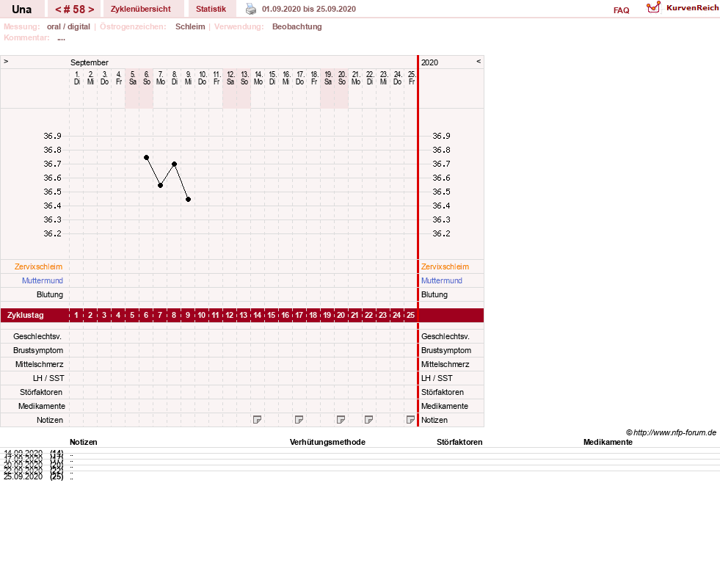Open the FAQ link
Image resolution: width=720 pixels, height=588 pixels.
pos(621,10)
